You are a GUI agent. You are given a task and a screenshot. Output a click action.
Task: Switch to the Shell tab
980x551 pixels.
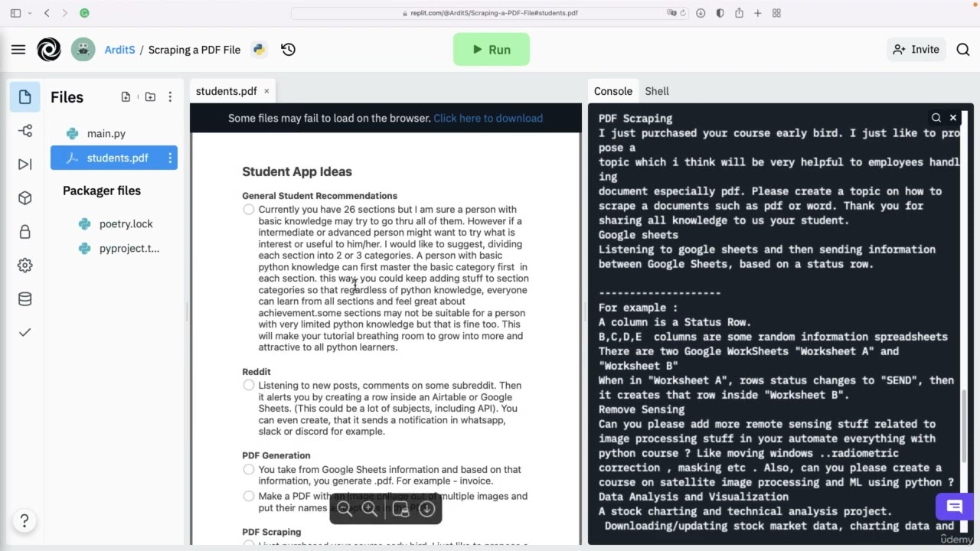[x=657, y=91]
